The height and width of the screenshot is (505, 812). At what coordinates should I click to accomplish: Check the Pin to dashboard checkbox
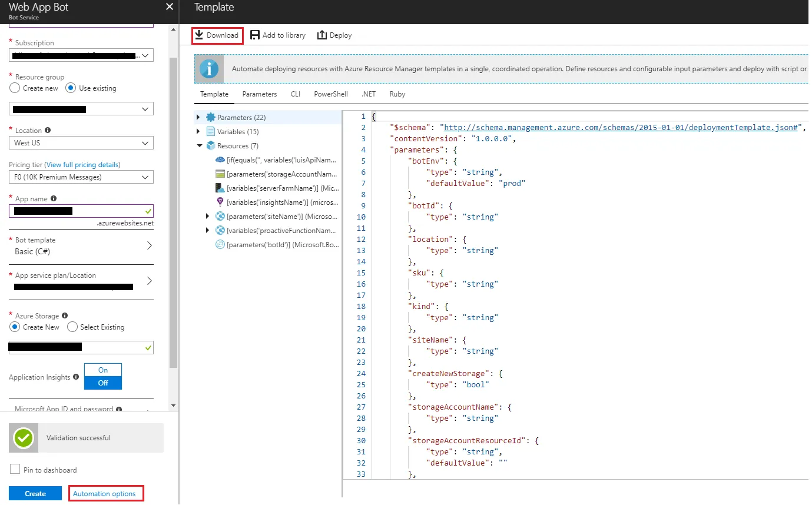[x=15, y=470]
